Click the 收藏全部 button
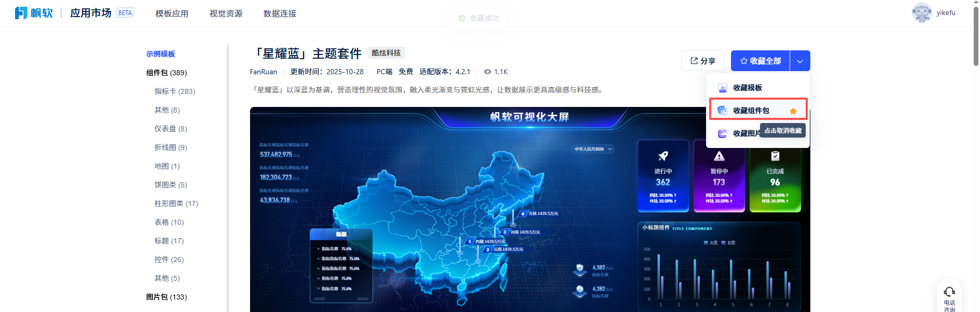The image size is (980, 312). tap(760, 61)
